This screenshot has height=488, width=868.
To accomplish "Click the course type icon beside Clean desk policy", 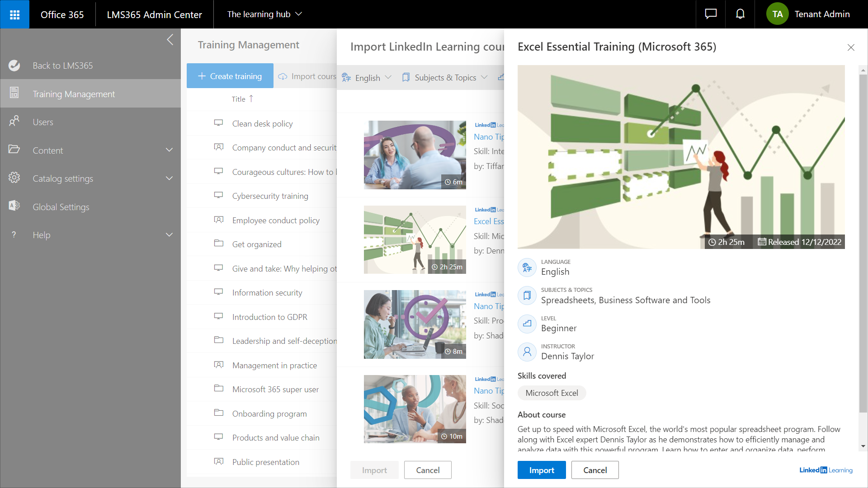I will (x=219, y=123).
